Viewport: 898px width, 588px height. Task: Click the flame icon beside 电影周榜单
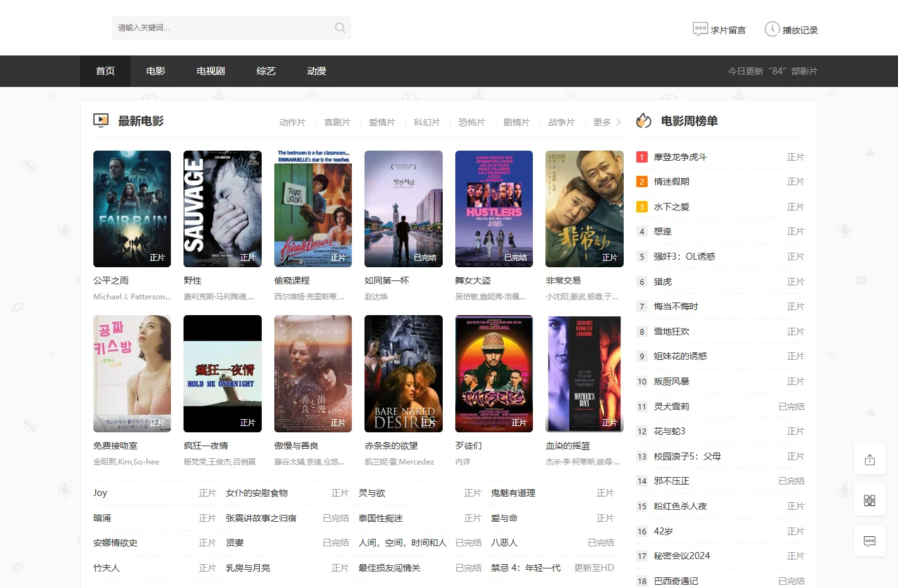coord(644,120)
